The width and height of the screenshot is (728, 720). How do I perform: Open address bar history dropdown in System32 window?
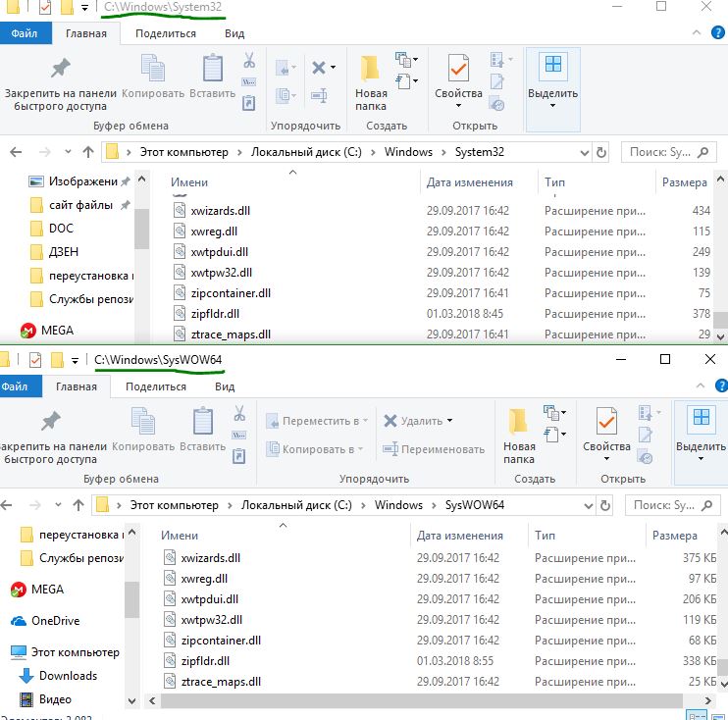pyautogui.click(x=585, y=153)
